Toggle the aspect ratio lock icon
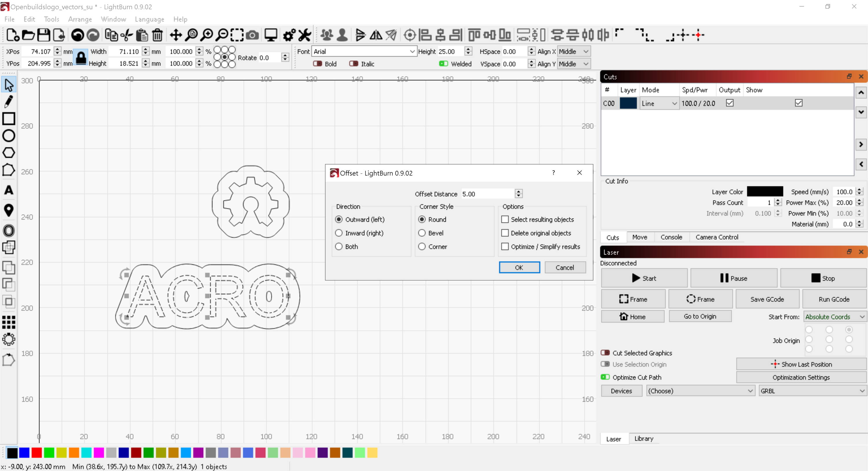868x471 pixels. click(81, 57)
